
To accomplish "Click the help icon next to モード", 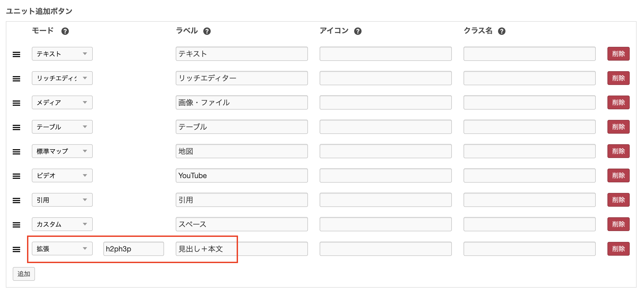I will pos(65,31).
